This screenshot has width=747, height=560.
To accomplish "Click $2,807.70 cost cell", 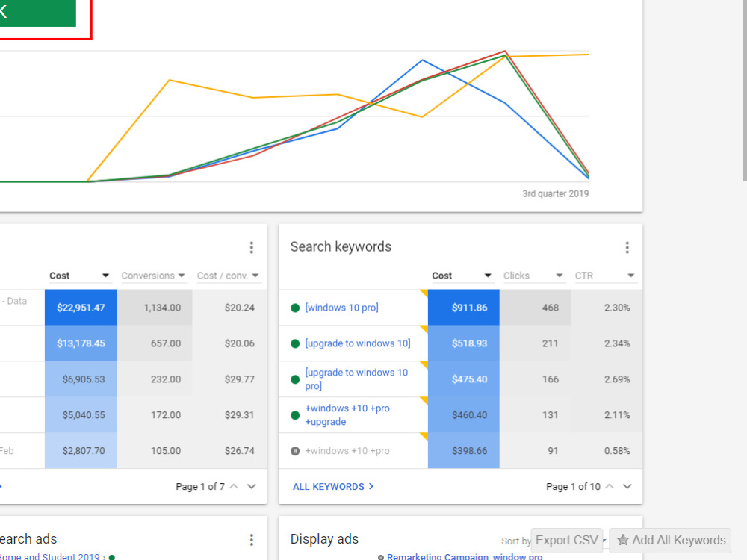I will (x=81, y=450).
